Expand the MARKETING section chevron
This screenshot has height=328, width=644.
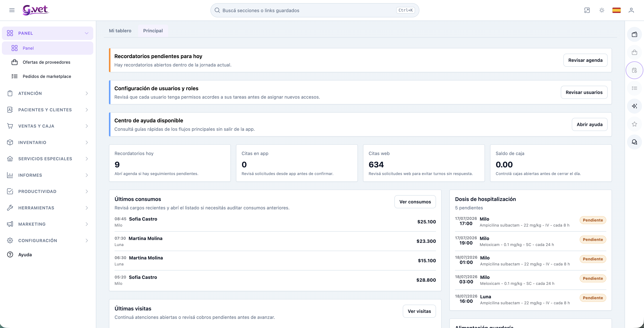coord(87,224)
